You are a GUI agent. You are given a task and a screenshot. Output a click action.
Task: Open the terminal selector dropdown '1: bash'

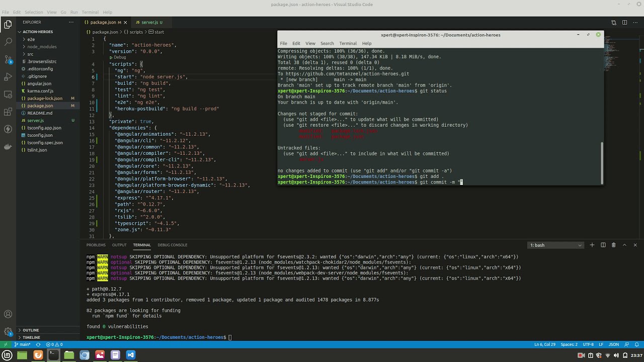tap(555, 245)
